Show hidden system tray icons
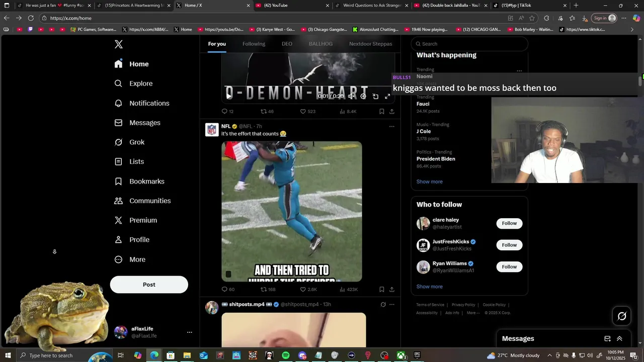This screenshot has height=362, width=644. tap(549, 355)
